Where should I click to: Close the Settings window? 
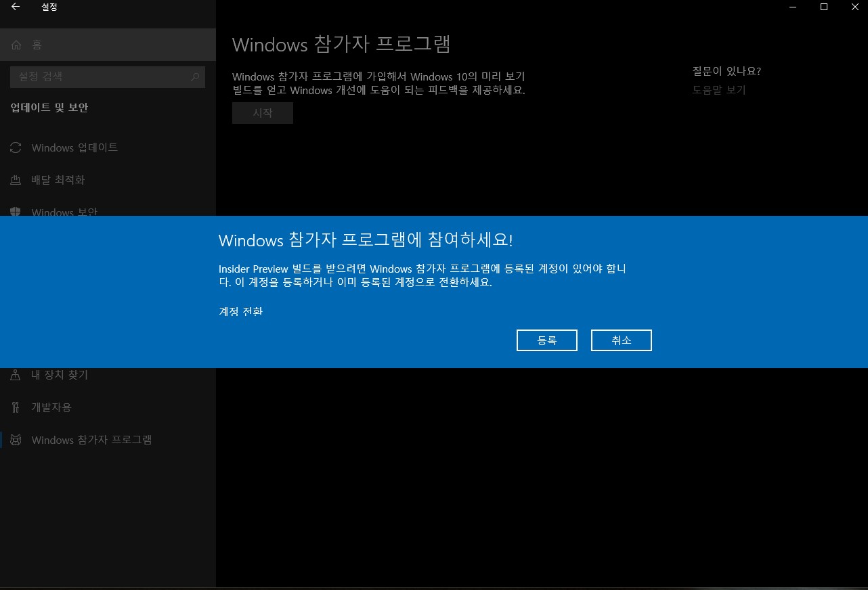pos(854,7)
